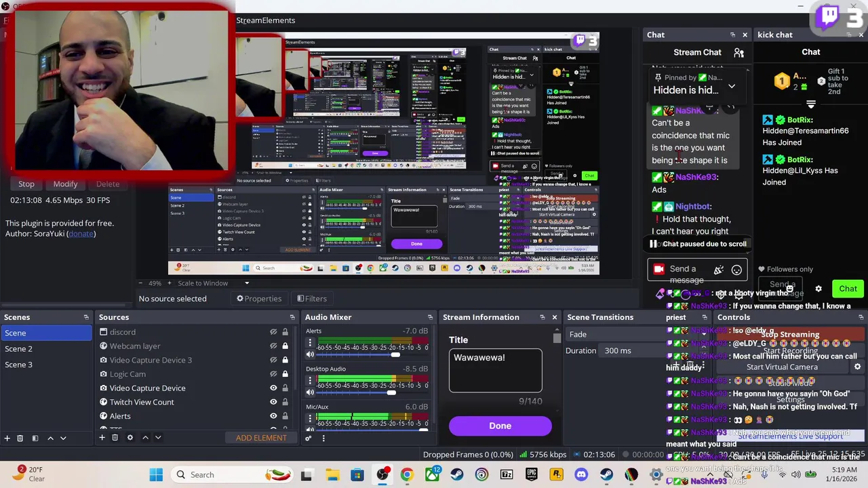Move the selected source down
Screen dimensions: 868x488
(x=158, y=438)
